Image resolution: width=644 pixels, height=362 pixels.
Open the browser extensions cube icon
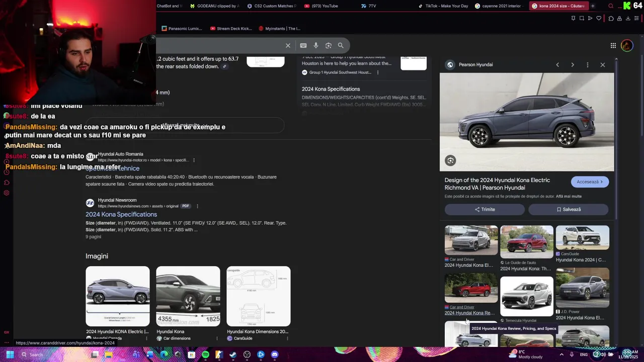[x=611, y=19]
